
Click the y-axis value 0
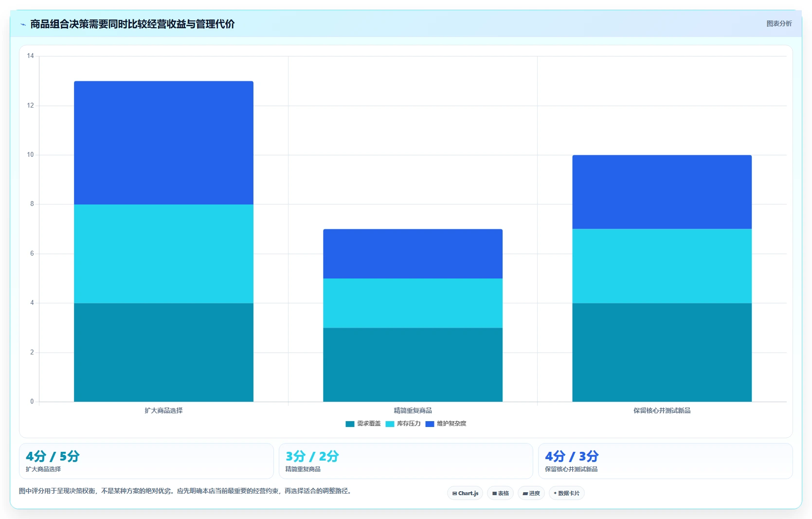32,402
